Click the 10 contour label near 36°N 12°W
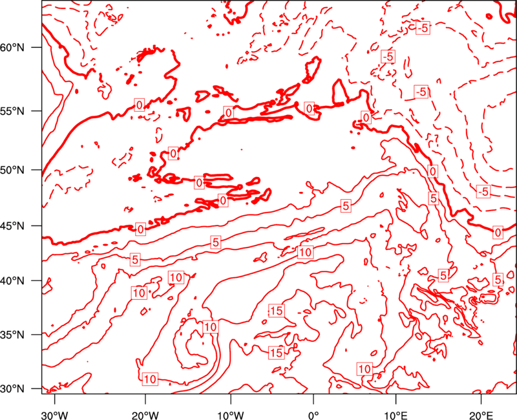Viewport: 517px width, 420px height. point(211,327)
